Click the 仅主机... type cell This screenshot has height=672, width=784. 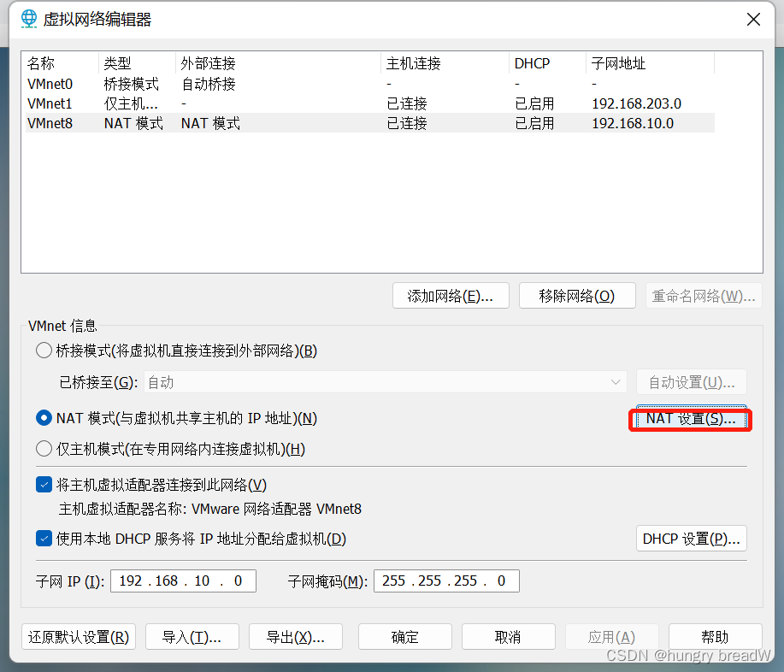[131, 103]
